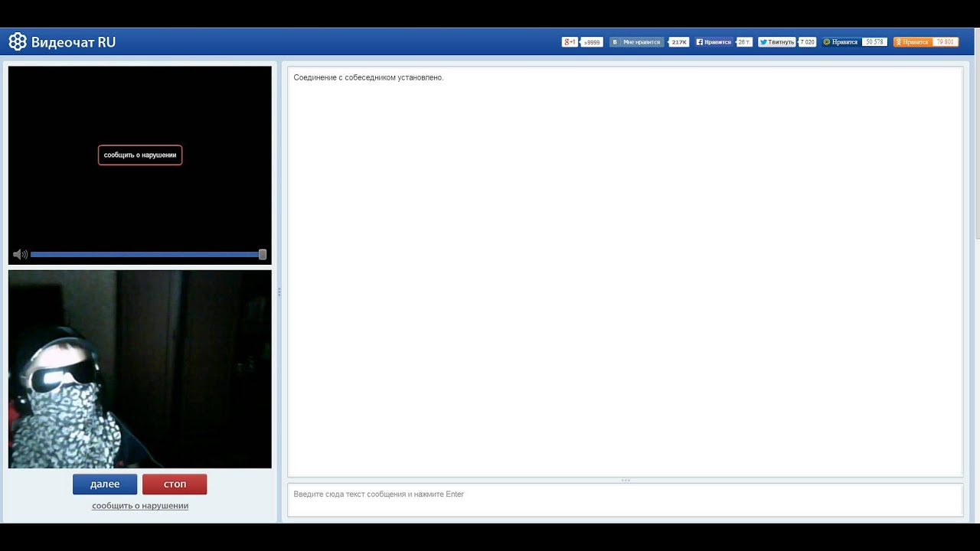
Task: Open 'сообщить о нарушении' link below buttons
Action: point(140,506)
